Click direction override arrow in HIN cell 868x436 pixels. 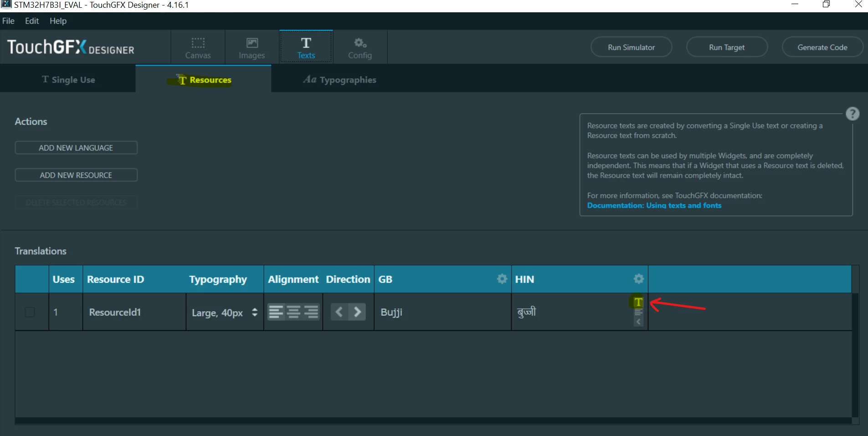coord(638,322)
